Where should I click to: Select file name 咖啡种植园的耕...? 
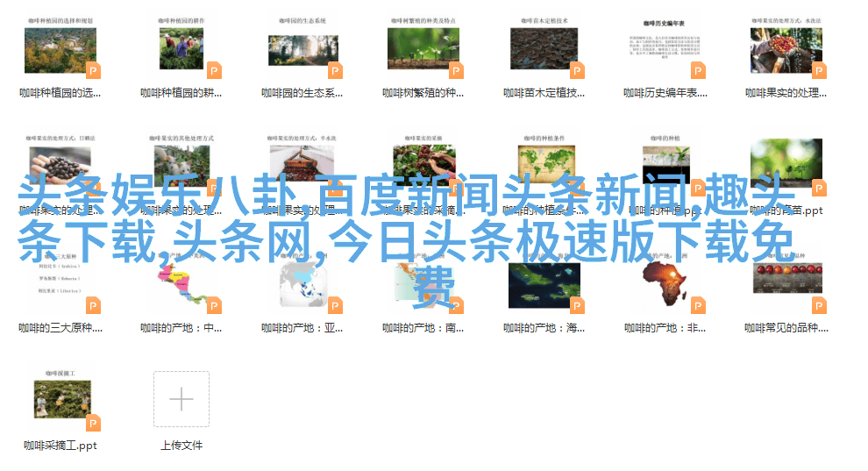tap(181, 93)
